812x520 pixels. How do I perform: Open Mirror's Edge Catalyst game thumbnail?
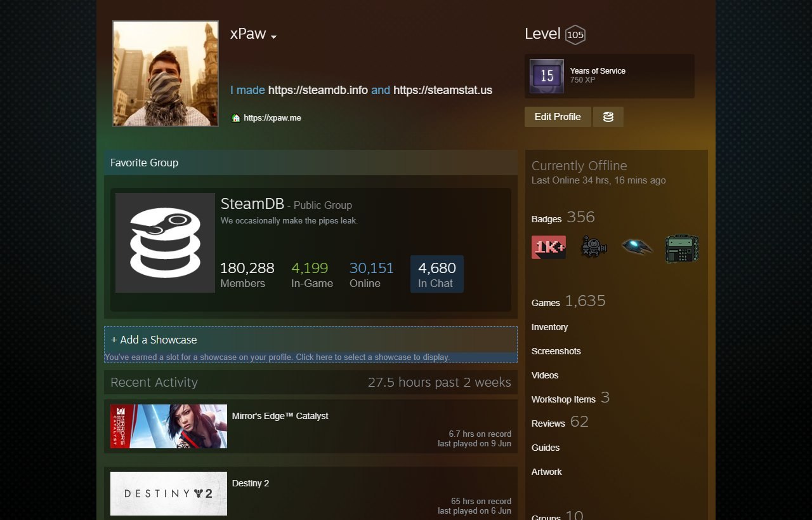[x=169, y=427]
